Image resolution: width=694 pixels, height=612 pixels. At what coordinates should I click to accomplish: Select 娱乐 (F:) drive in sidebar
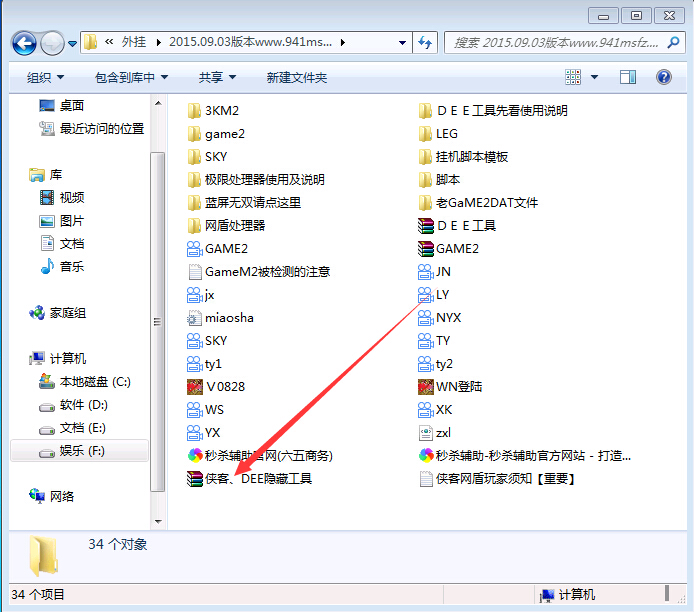click(x=80, y=451)
